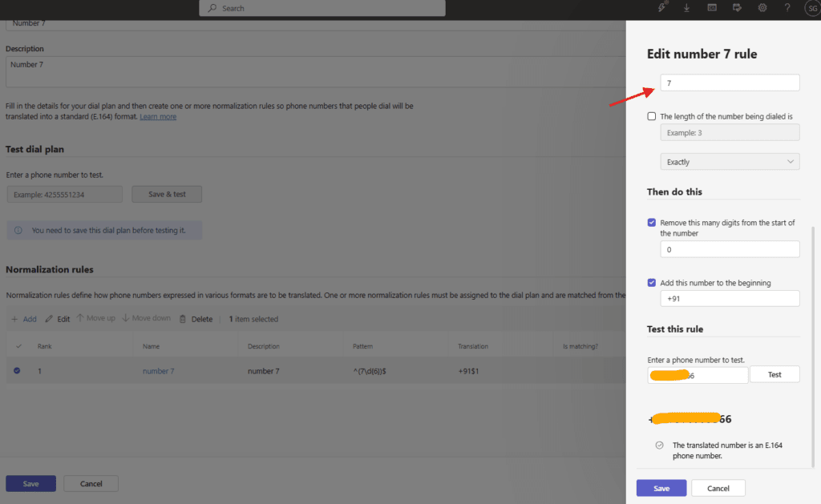This screenshot has height=504, width=821.
Task: Open the Learn more link
Action: click(x=158, y=117)
